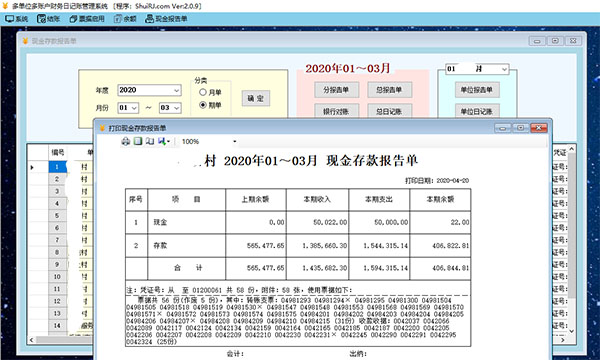Viewport: 600px width, 360px height.
Task: Open the 票据启用 menu
Action: pos(87,19)
